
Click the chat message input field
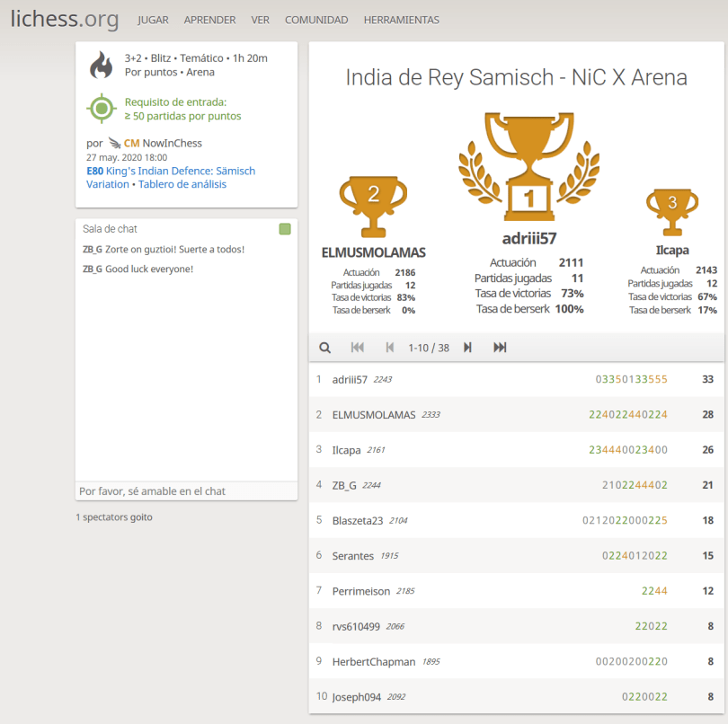click(x=186, y=491)
